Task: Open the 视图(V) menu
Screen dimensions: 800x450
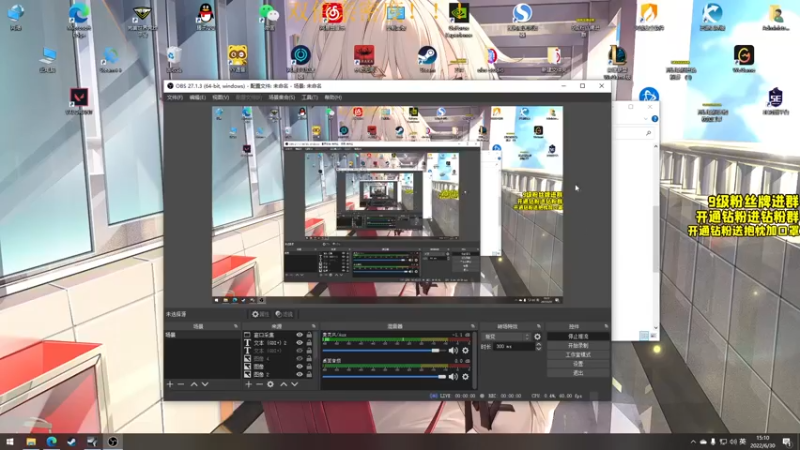Action: pos(220,97)
